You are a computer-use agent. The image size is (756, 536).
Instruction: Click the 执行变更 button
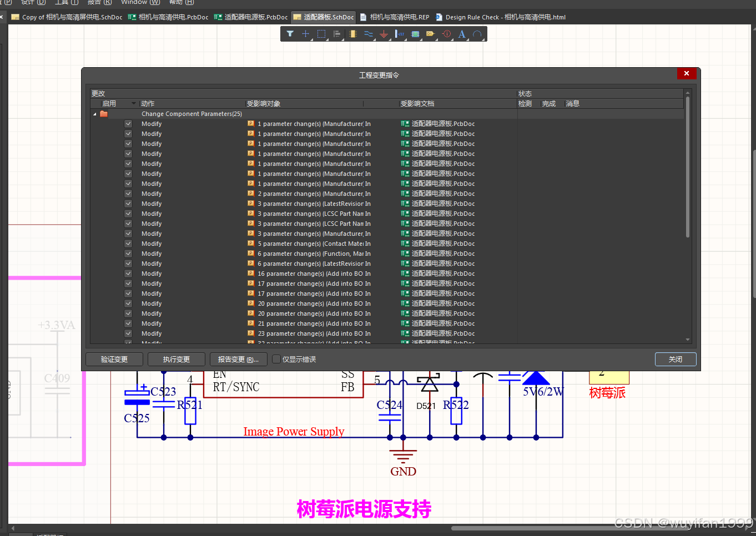[177, 360]
